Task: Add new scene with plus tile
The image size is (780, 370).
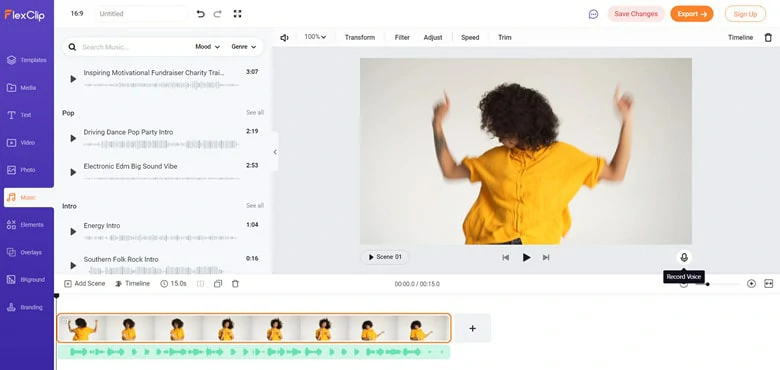Action: (x=473, y=328)
